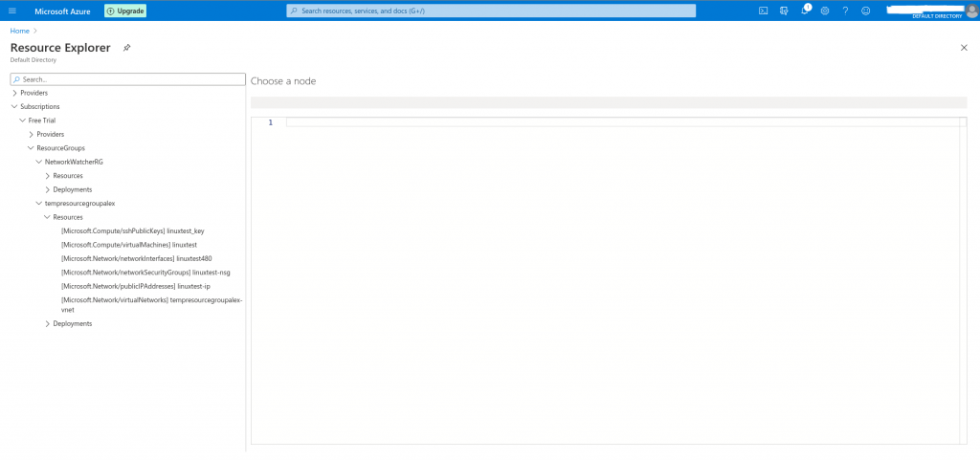This screenshot has width=980, height=460.
Task: Open Cloud Shell from the top bar
Action: pyautogui.click(x=763, y=11)
